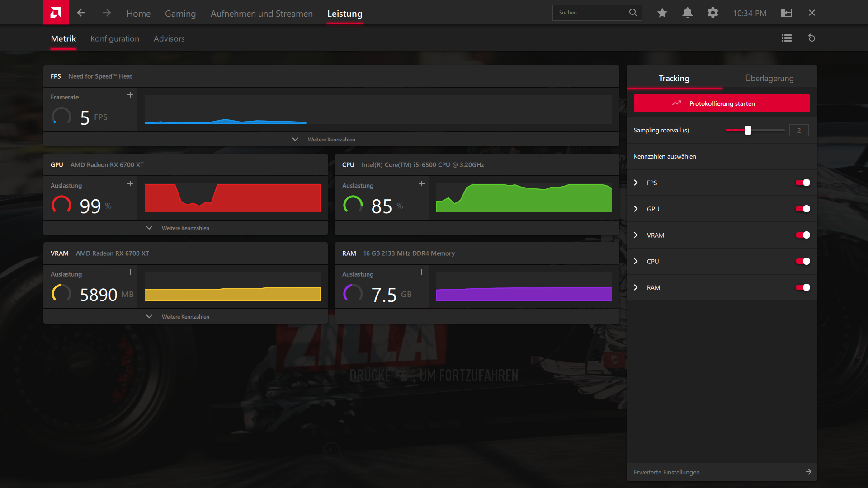
Task: Open notifications bell icon
Action: [687, 13]
